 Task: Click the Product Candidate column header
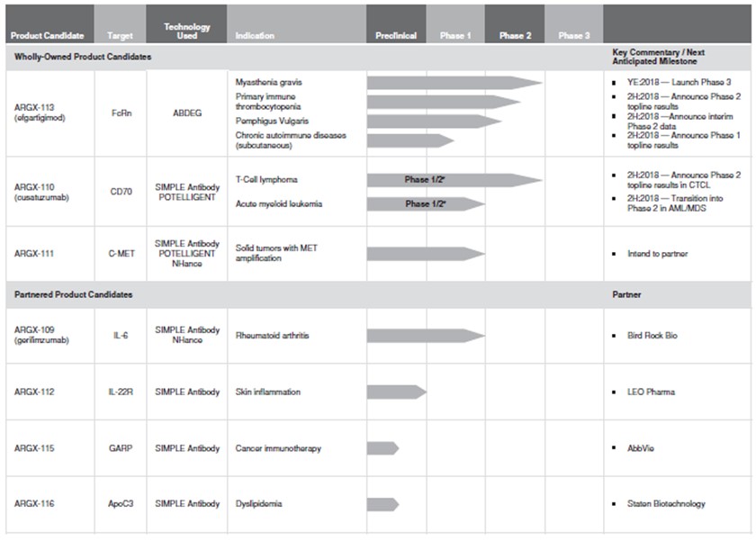49,36
